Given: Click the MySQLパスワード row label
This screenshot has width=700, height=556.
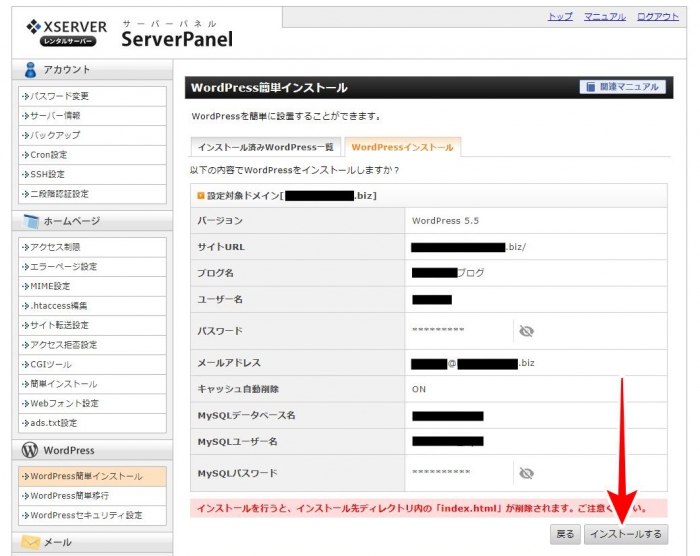Looking at the screenshot, I should pos(238,473).
